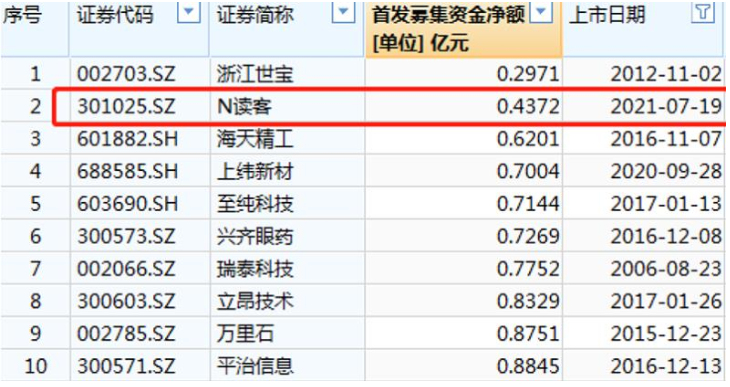Click the listing date 2017-01-13
Screen dimensions: 730x387
666,204
